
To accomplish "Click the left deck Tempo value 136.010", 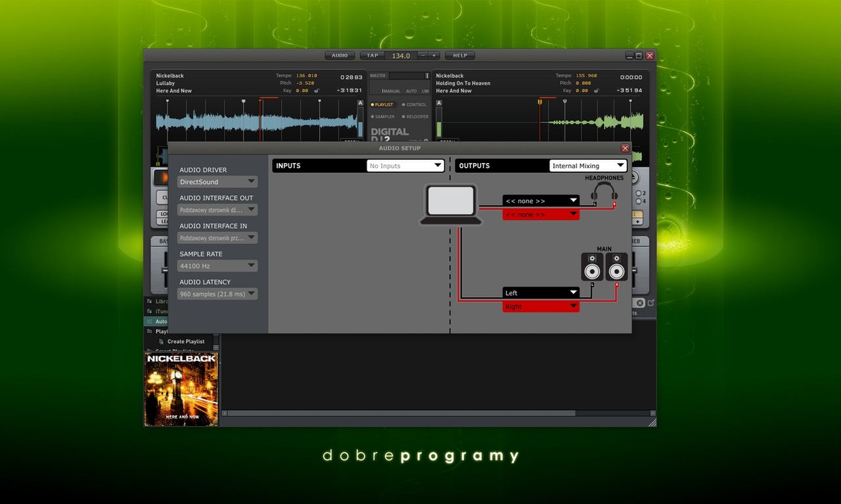I will tap(306, 76).
